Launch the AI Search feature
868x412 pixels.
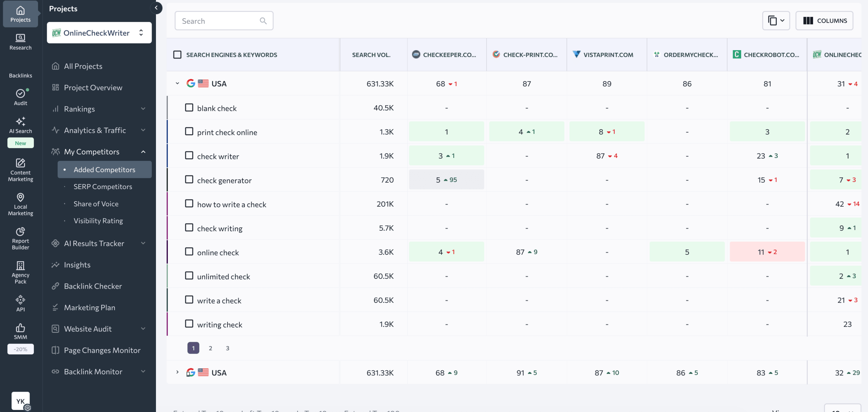[20, 125]
